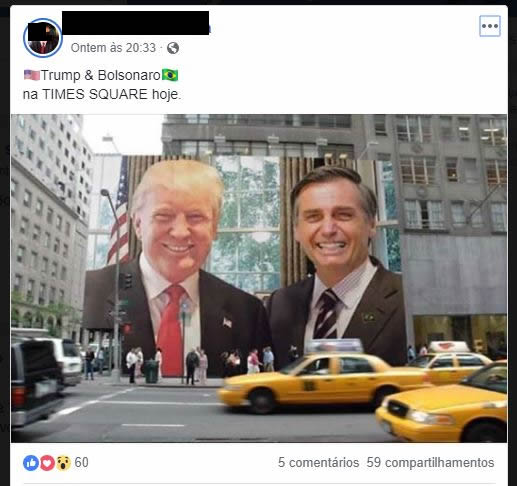The height and width of the screenshot is (486, 517).
Task: Click the striped tie on the billboard
Action: (326, 314)
